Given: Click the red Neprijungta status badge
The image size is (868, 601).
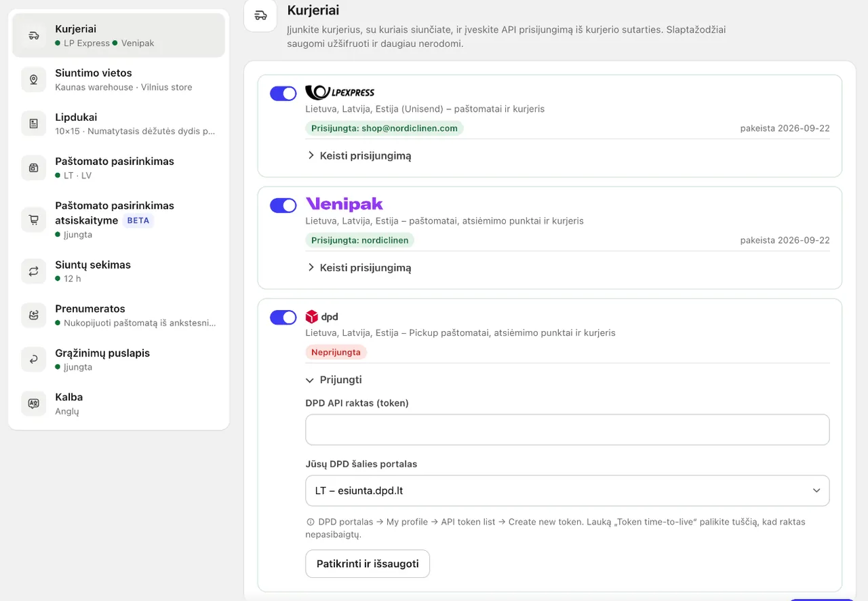Looking at the screenshot, I should pyautogui.click(x=336, y=352).
